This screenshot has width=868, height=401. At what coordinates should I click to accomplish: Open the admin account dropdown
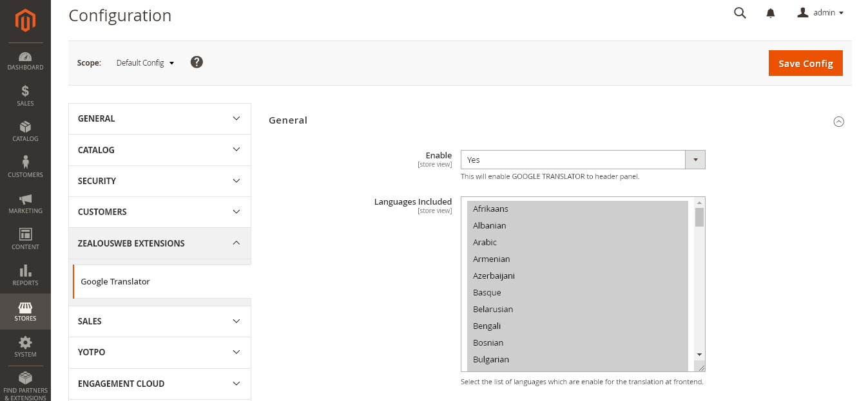click(821, 13)
